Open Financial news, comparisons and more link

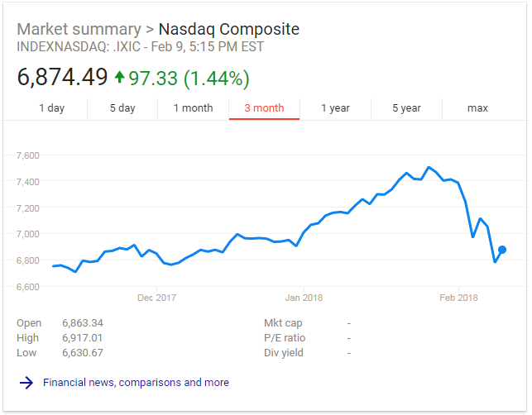click(136, 383)
